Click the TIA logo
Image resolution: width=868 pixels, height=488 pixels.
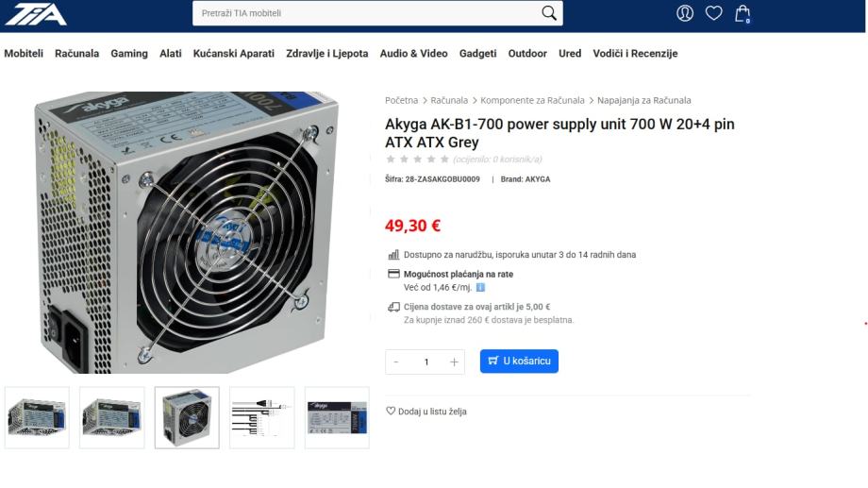(36, 14)
